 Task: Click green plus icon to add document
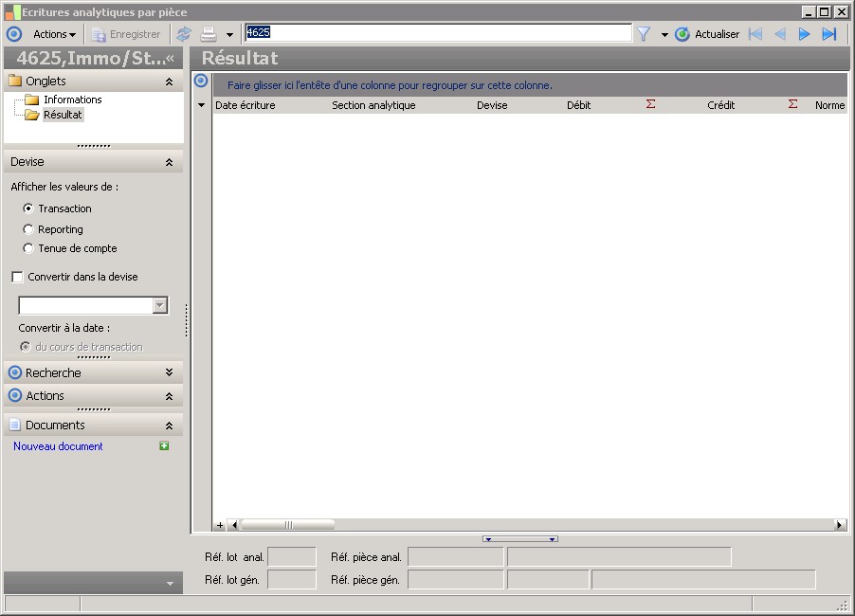[x=164, y=446]
